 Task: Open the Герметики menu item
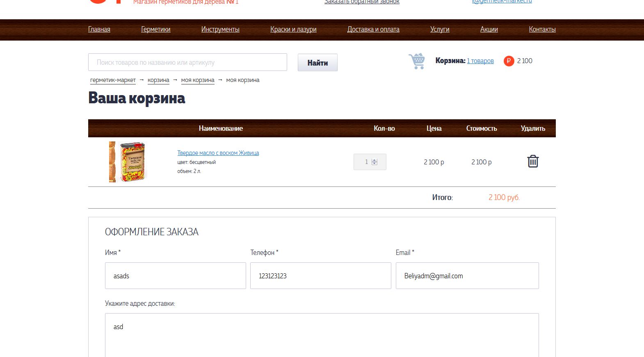pyautogui.click(x=155, y=30)
